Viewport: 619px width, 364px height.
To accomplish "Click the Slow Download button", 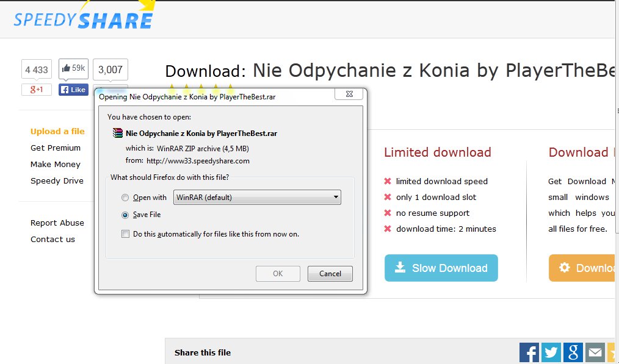I will 441,268.
